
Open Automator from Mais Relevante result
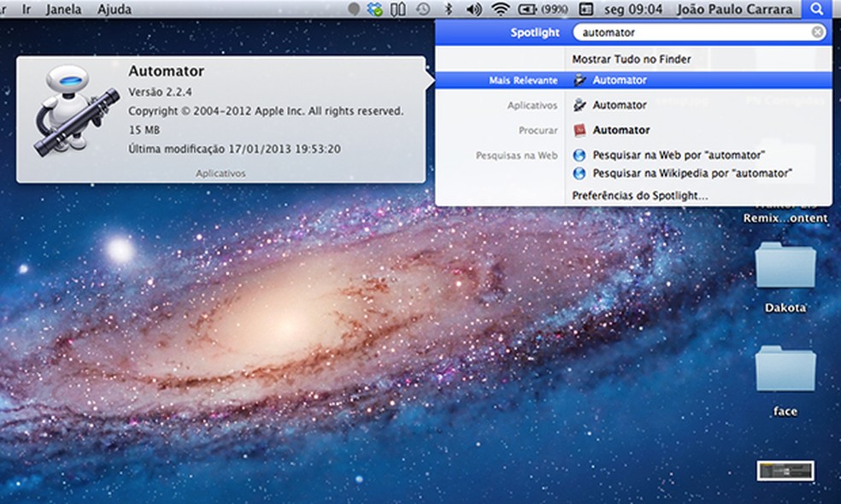[620, 80]
